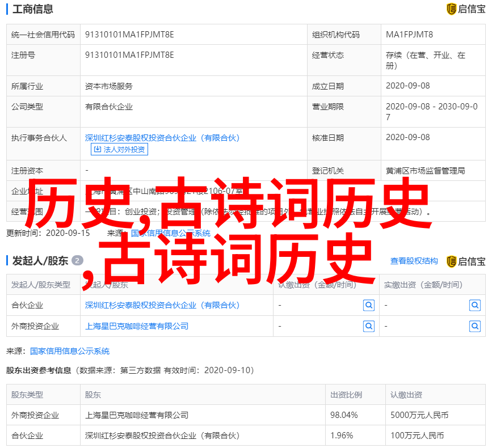Click the 所属行业 value 资本市场服务
This screenshot has width=492, height=448.
point(109,86)
